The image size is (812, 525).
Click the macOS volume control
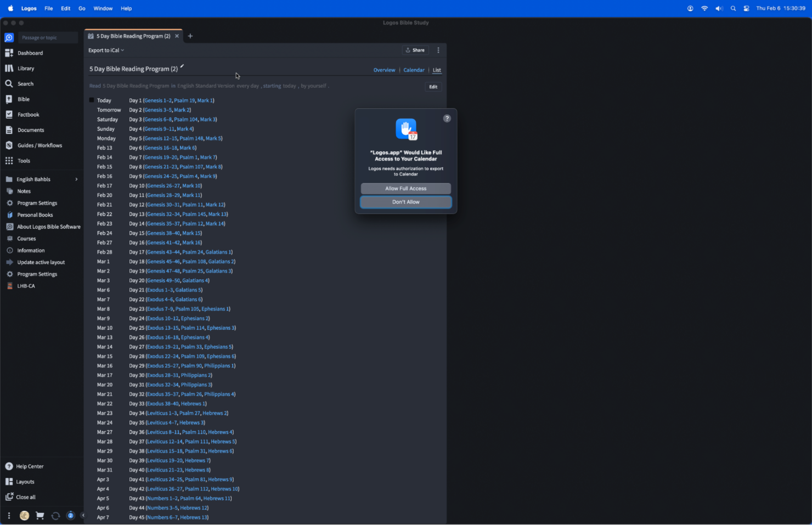click(719, 8)
